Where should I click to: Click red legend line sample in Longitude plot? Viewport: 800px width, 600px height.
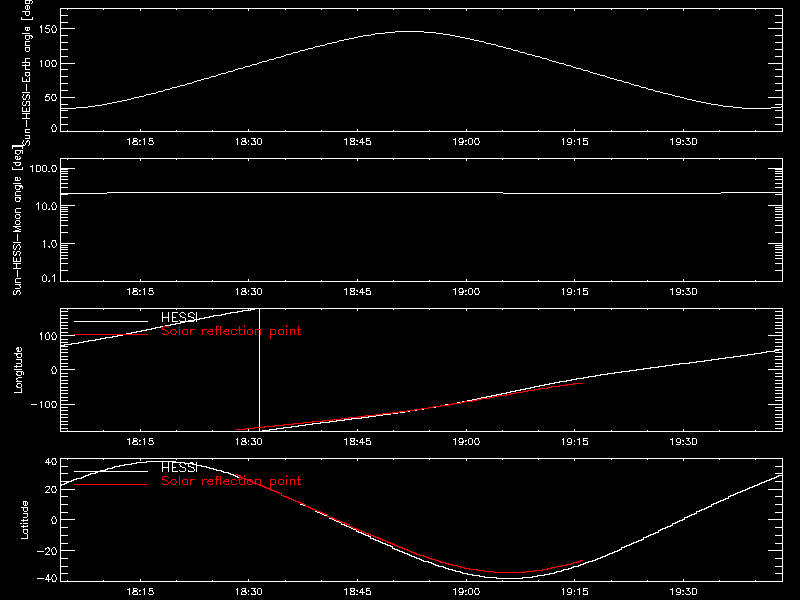coord(111,335)
